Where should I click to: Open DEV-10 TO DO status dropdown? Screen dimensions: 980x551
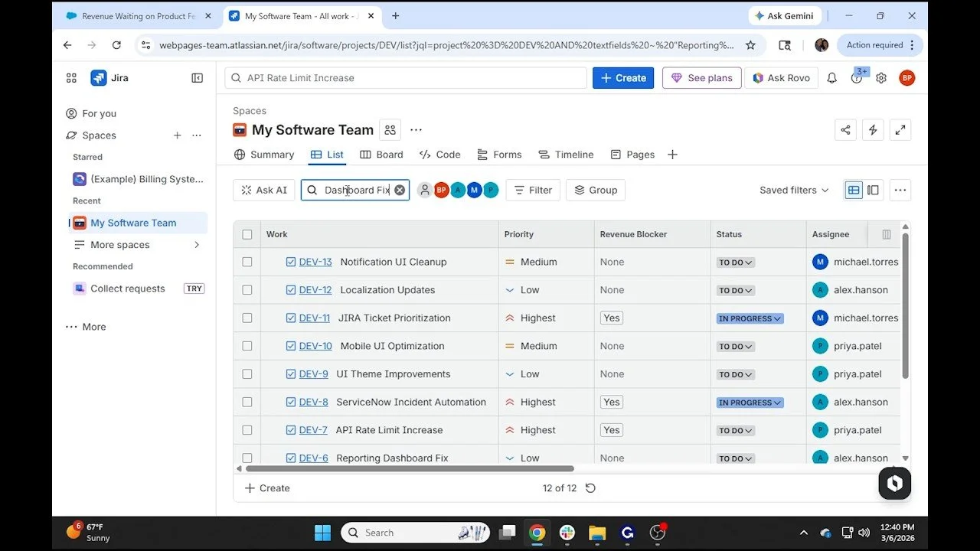pyautogui.click(x=736, y=347)
